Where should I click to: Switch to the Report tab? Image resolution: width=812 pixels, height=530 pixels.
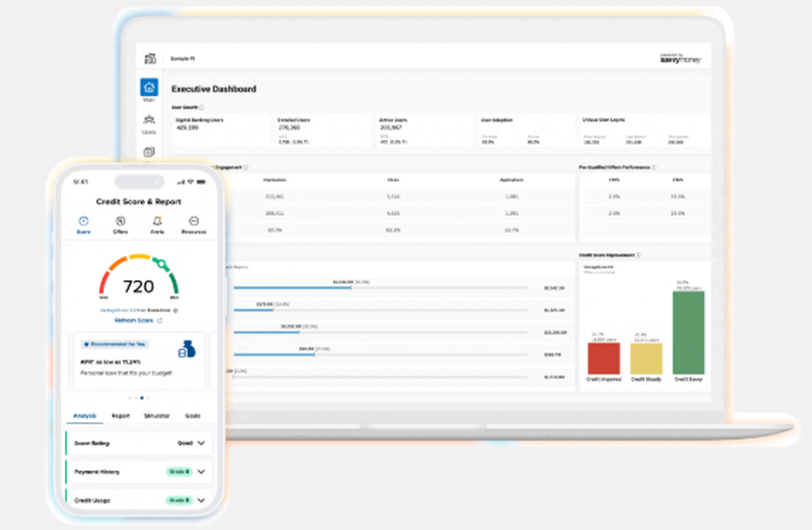pos(120,416)
